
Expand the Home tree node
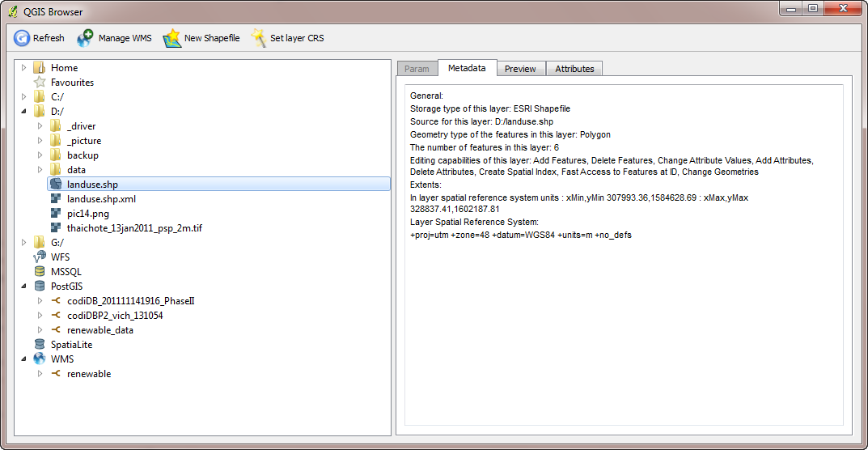[23, 68]
